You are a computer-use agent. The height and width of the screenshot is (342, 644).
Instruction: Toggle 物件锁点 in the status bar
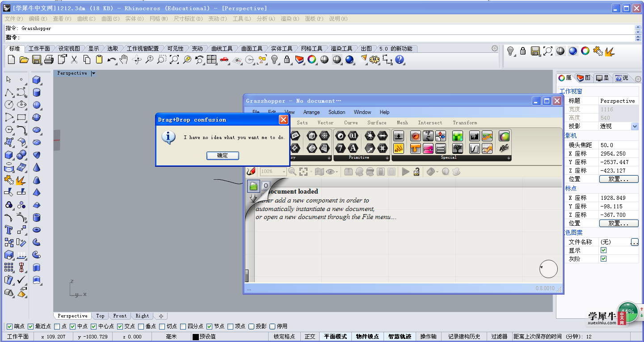coord(367,337)
